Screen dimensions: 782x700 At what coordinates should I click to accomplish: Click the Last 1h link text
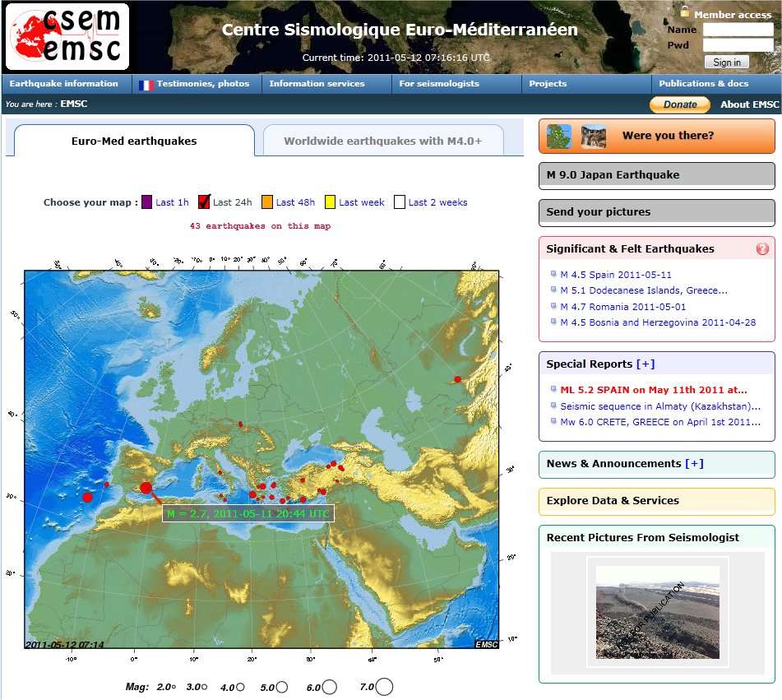(x=172, y=202)
